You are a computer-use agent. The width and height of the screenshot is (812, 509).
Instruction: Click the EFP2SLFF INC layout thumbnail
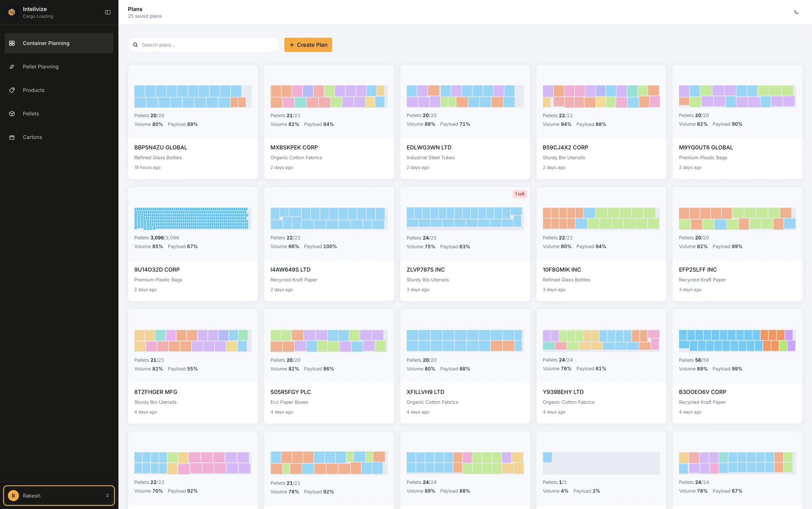[737, 218]
